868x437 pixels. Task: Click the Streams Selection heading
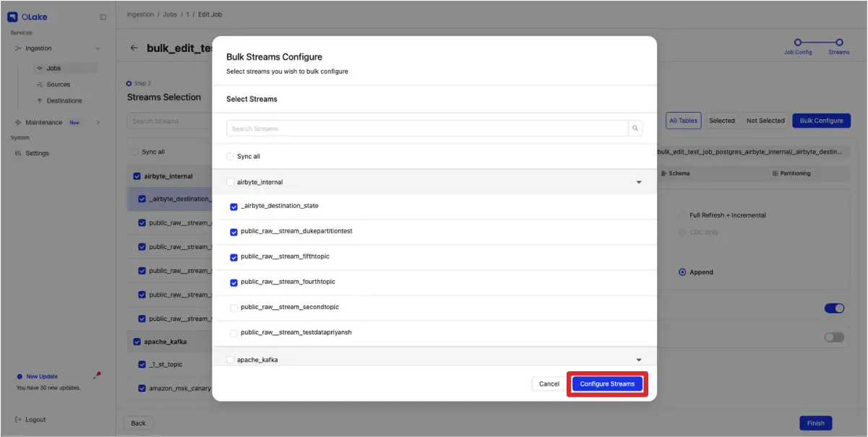point(164,97)
